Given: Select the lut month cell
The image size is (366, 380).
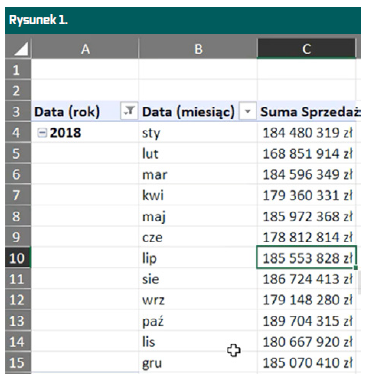Looking at the screenshot, I should (198, 153).
